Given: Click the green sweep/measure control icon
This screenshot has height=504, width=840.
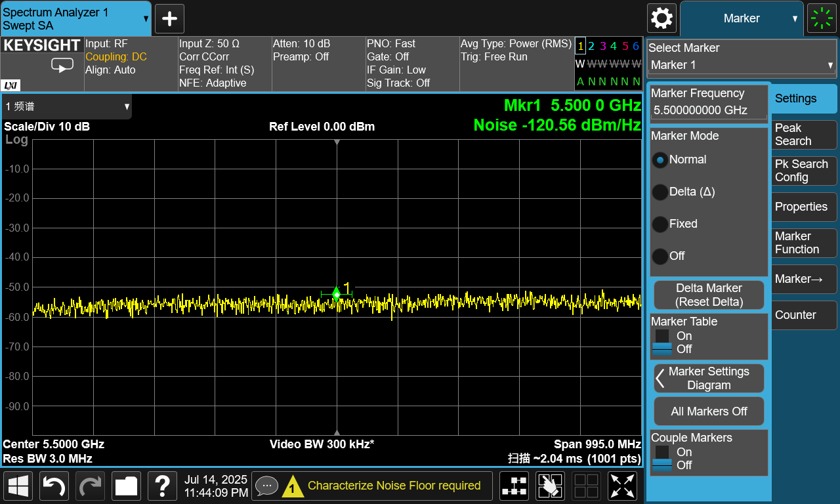Looking at the screenshot, I should 822,18.
